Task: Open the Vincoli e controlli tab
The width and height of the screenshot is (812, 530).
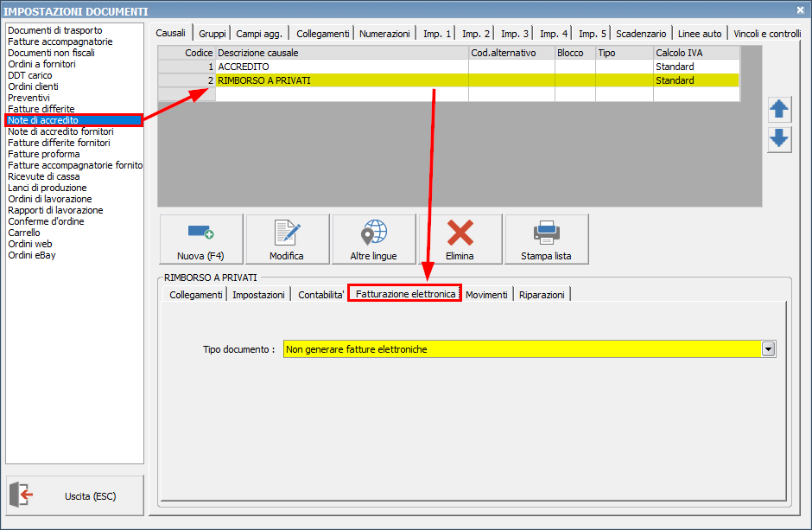Action: click(767, 34)
